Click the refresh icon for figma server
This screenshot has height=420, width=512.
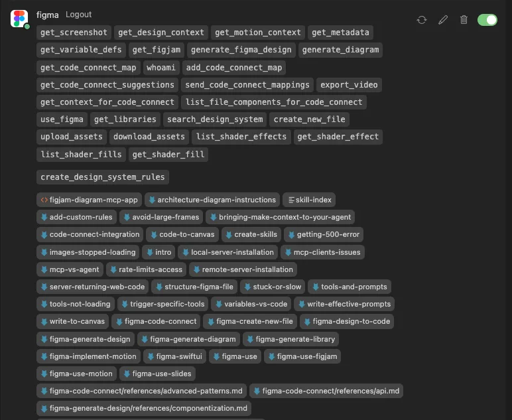coord(422,20)
